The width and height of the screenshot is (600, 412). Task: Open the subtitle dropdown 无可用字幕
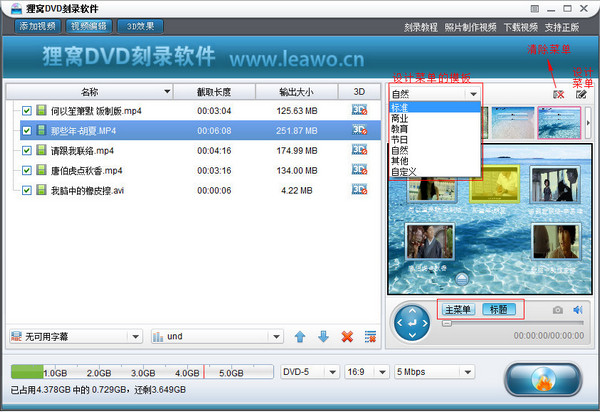tap(76, 337)
